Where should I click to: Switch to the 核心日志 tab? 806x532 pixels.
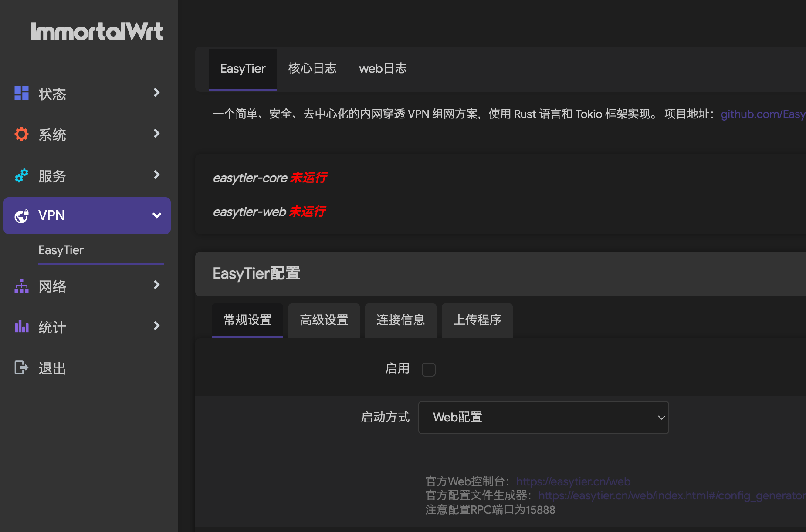click(x=312, y=68)
